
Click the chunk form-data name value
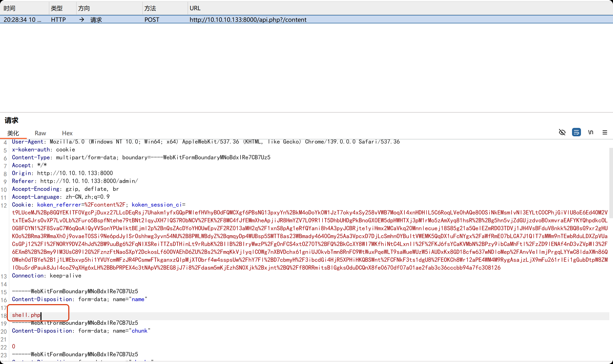(139, 331)
